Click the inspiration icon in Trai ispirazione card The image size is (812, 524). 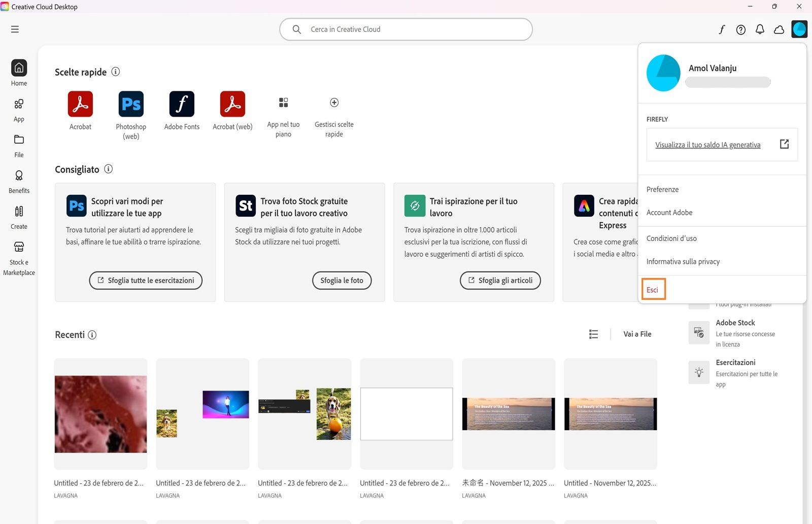click(415, 205)
